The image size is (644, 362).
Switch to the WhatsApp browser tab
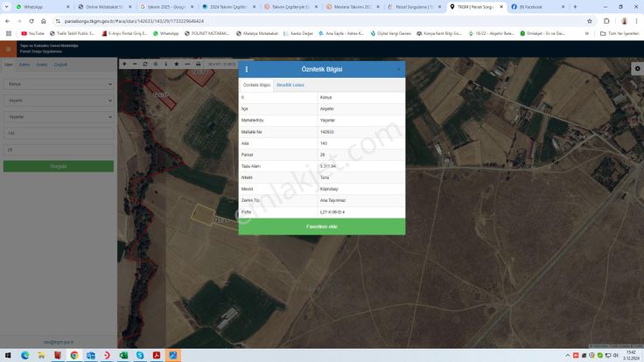33,6
